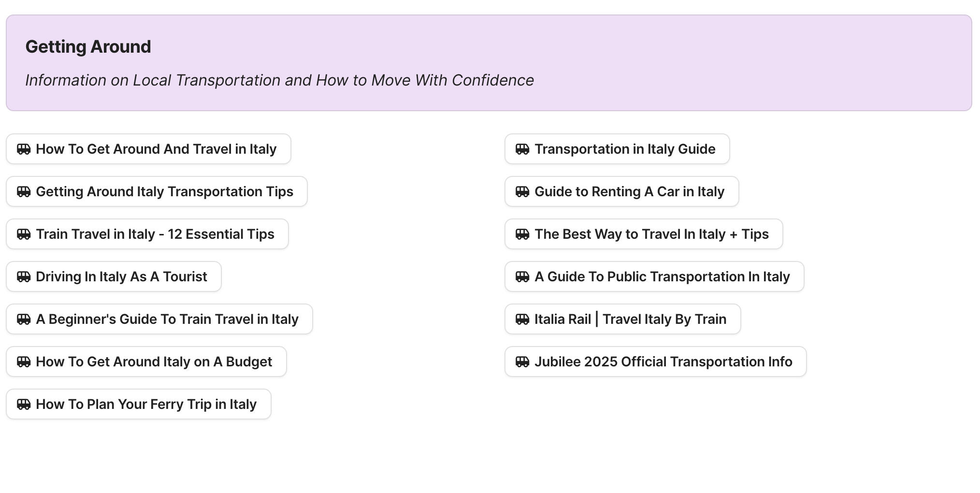Select the bus icon beside "A Guide To Public Transportation In Italy"
980x493 pixels.
point(522,276)
